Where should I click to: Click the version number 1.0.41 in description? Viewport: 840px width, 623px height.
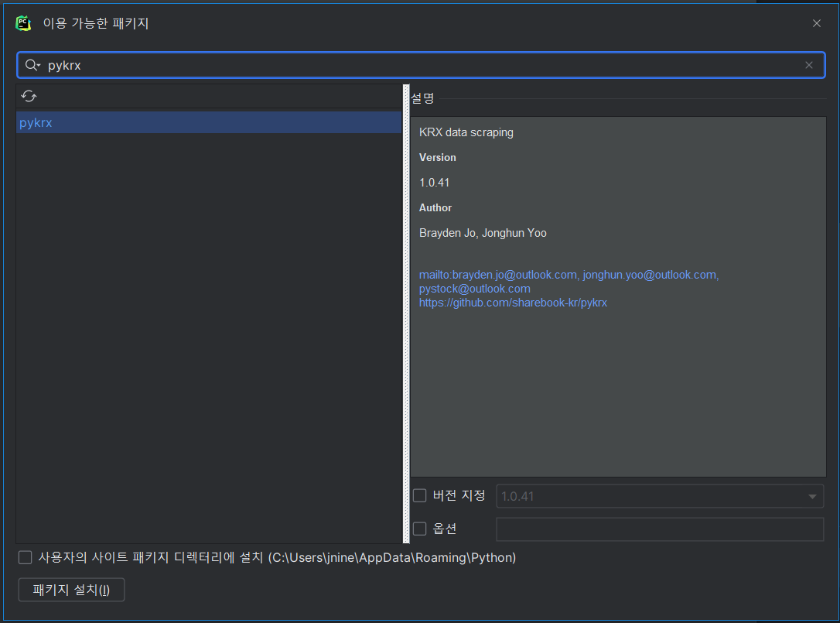coord(435,183)
